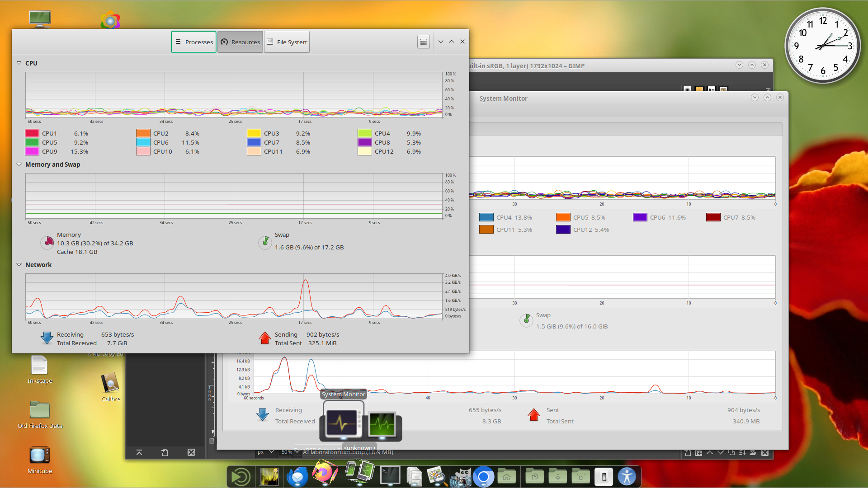Change the CPU6 cyan color swatch
Image resolution: width=868 pixels, height=488 pixels.
coord(143,142)
